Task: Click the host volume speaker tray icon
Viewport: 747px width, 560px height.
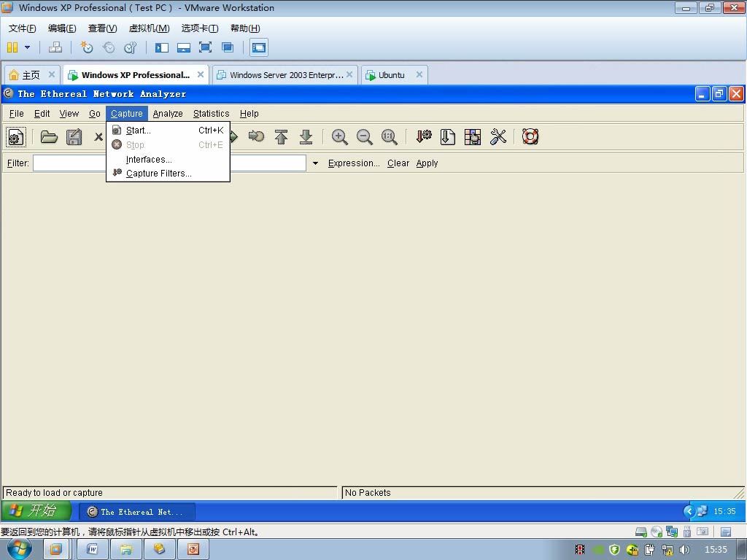Action: tap(684, 550)
